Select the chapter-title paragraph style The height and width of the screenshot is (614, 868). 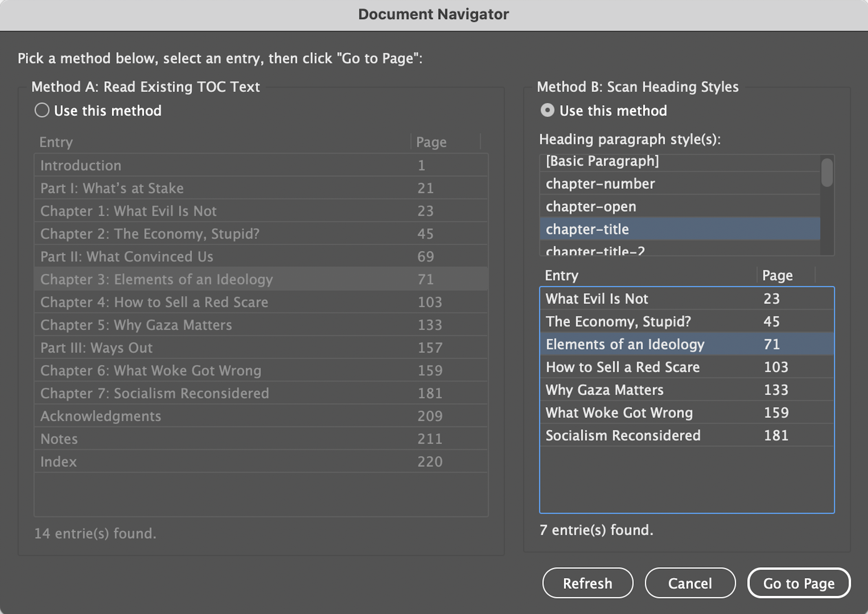(x=680, y=229)
